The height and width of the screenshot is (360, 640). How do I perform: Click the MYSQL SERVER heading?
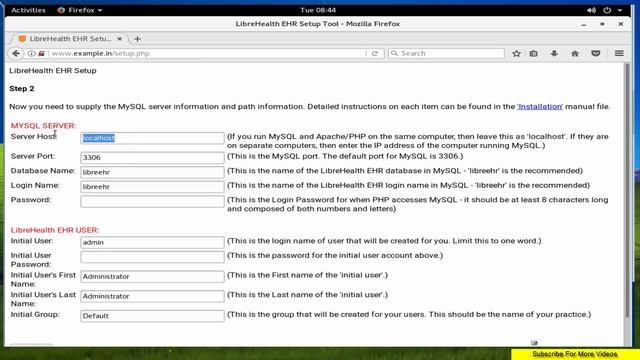click(x=43, y=126)
